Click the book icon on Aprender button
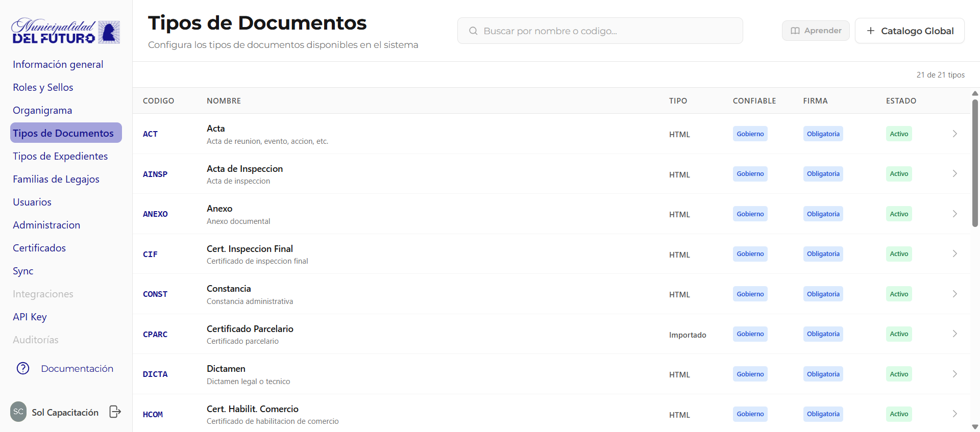Viewport: 980px width, 432px height. [795, 31]
